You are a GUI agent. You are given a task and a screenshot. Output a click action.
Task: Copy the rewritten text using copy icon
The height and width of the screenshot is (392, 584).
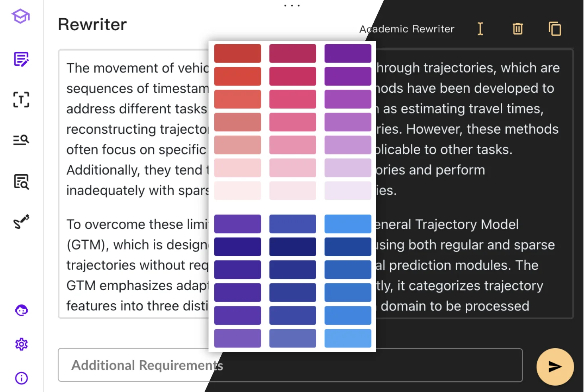coord(554,29)
